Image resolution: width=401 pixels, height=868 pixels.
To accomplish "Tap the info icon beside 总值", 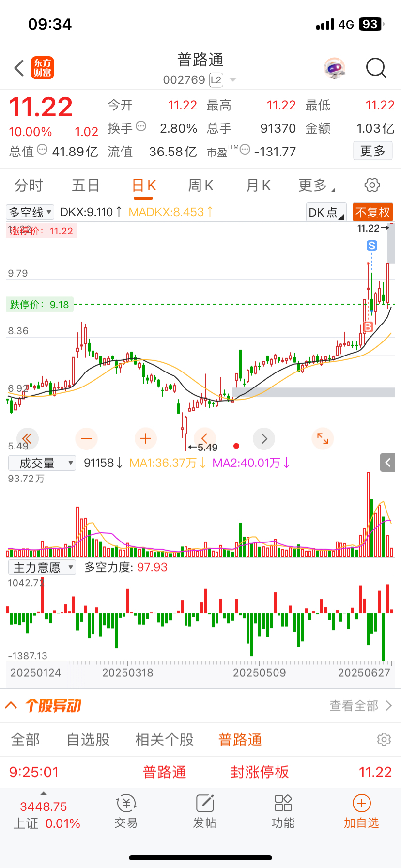I will pos(42,150).
